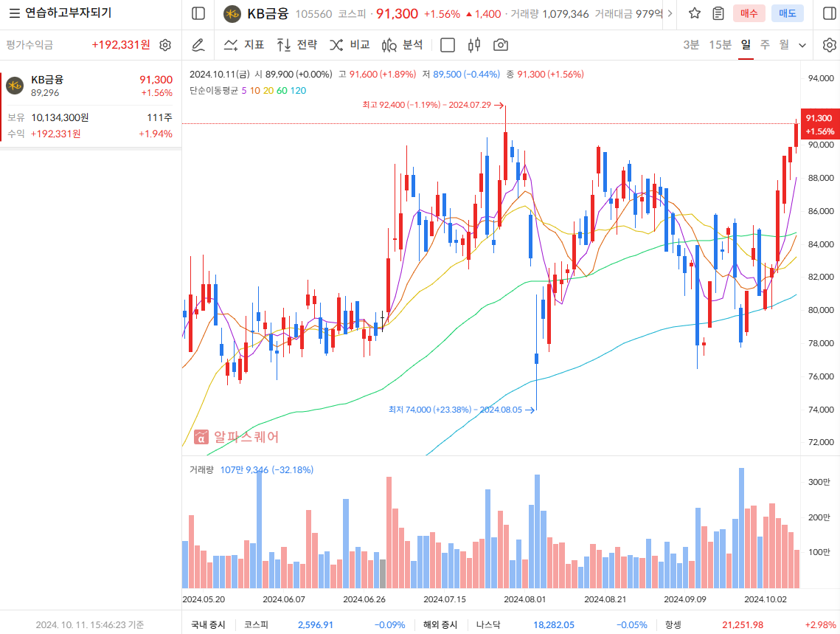The width and height of the screenshot is (840, 634).
Task: Open the 지표 indicators menu
Action: coord(244,45)
